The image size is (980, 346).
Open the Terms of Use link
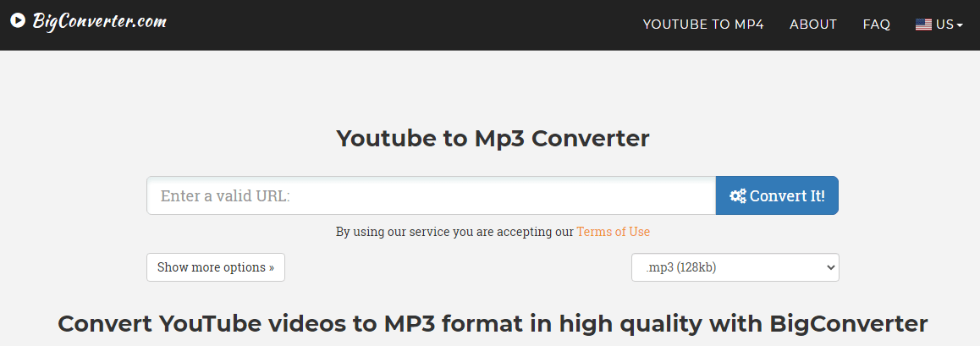[613, 232]
